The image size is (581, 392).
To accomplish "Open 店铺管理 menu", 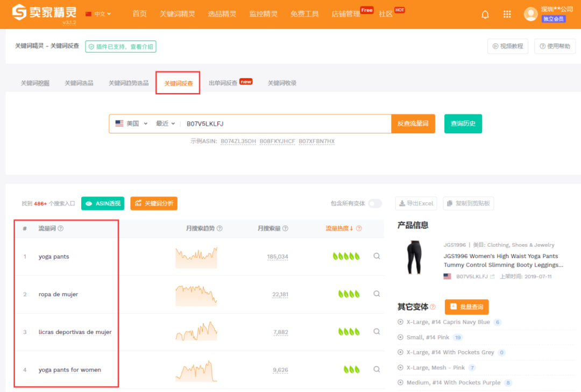I will [x=346, y=14].
